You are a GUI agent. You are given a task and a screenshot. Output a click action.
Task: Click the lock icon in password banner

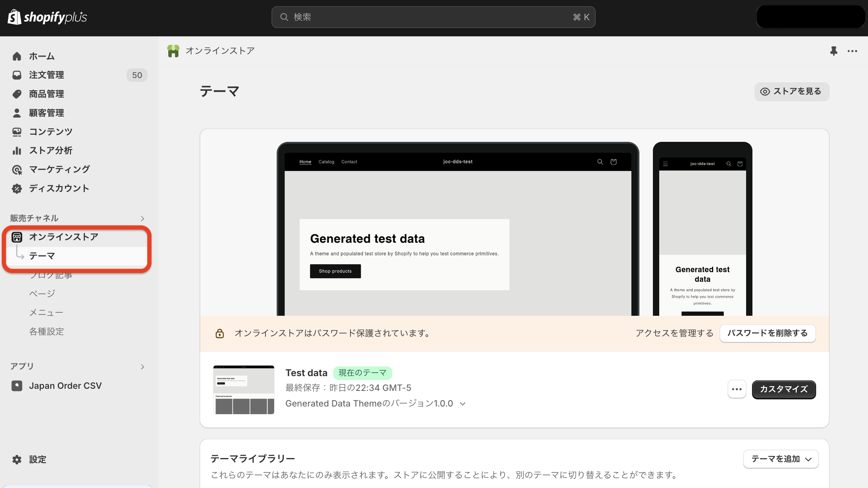(x=220, y=333)
